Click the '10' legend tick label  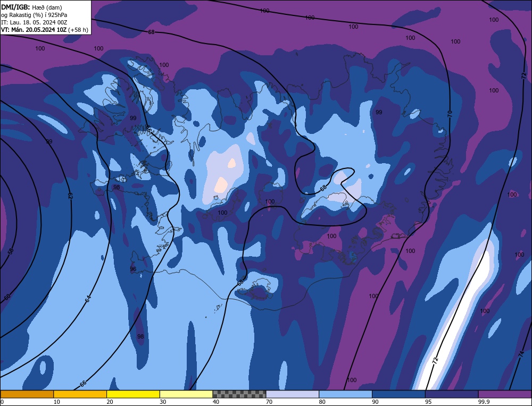click(57, 402)
